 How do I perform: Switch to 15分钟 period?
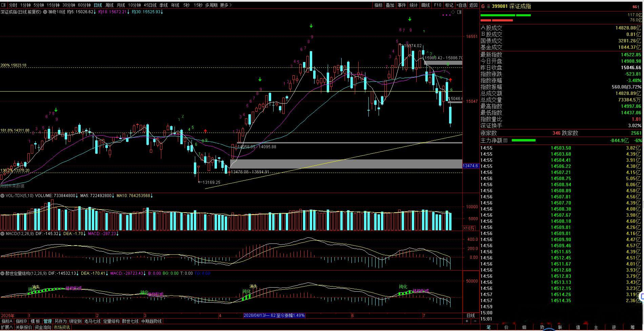click(53, 5)
